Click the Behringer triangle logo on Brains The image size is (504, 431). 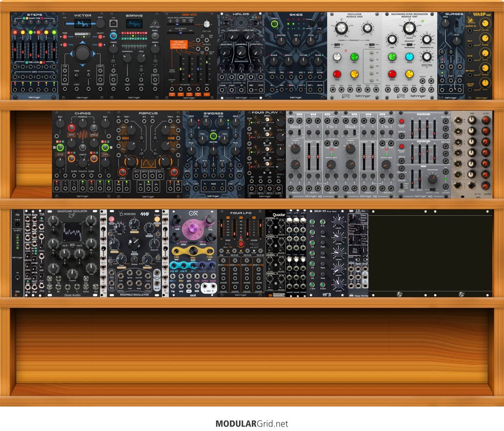tap(155, 23)
